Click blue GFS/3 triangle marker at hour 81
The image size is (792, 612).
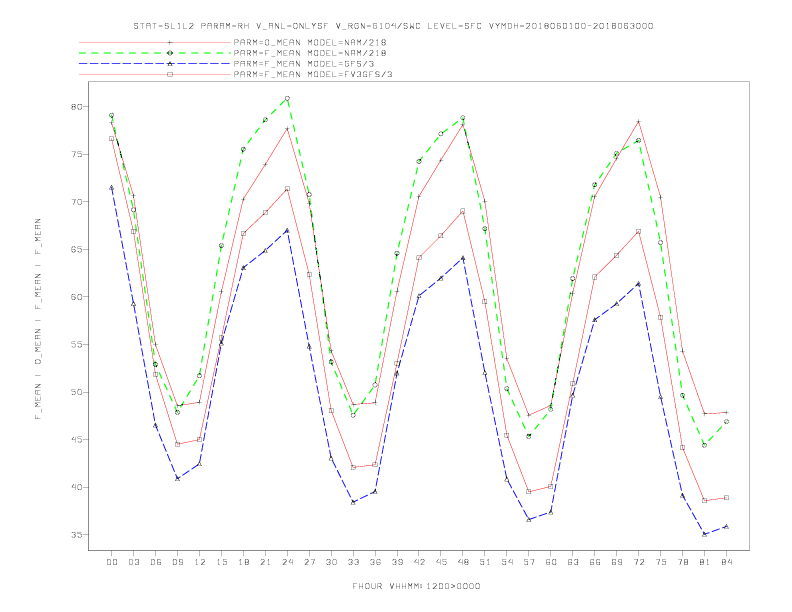(x=705, y=534)
